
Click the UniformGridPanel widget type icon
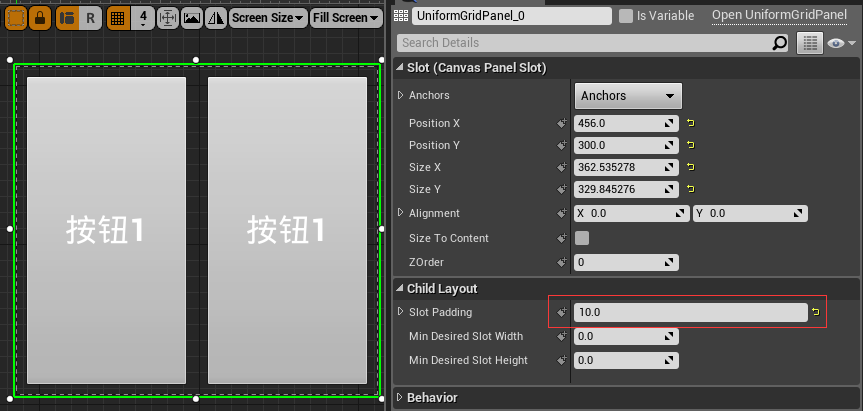pyautogui.click(x=401, y=16)
